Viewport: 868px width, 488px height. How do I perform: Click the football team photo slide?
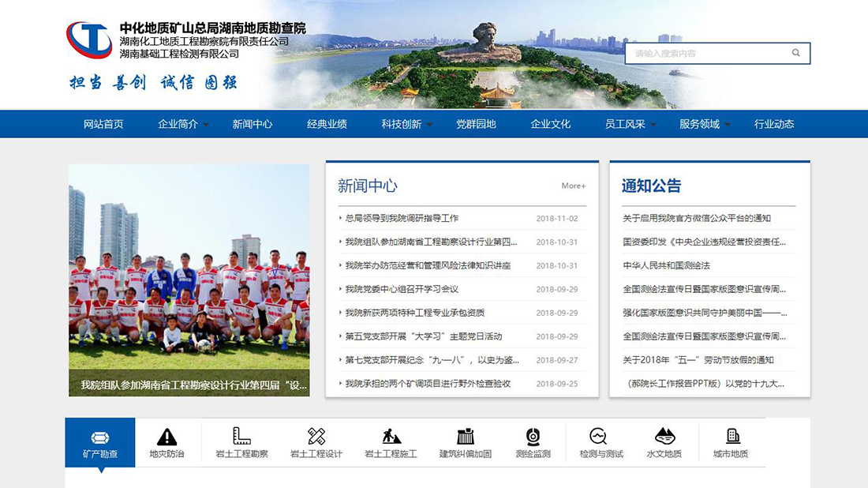189,280
